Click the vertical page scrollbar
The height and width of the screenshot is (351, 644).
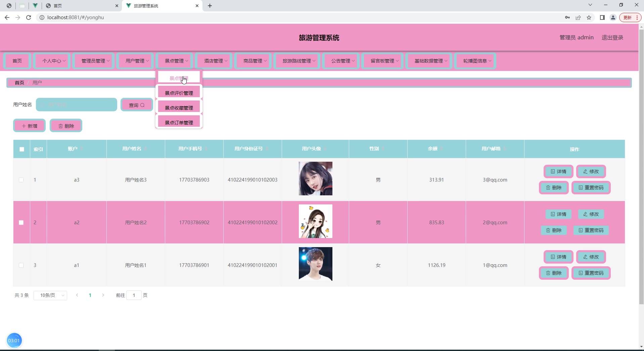[641, 167]
